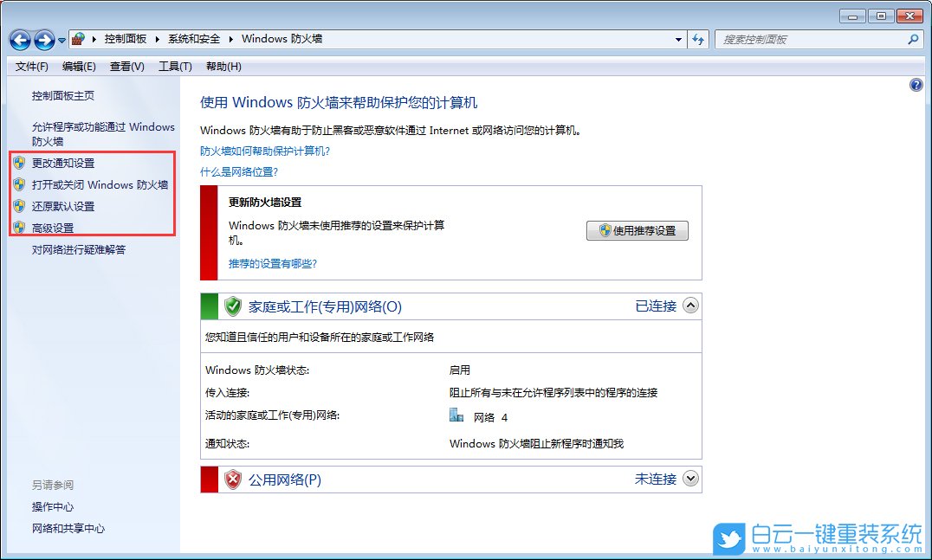932x560 pixels.
Task: Click the red X icon on 公用网络
Action: coord(232,479)
